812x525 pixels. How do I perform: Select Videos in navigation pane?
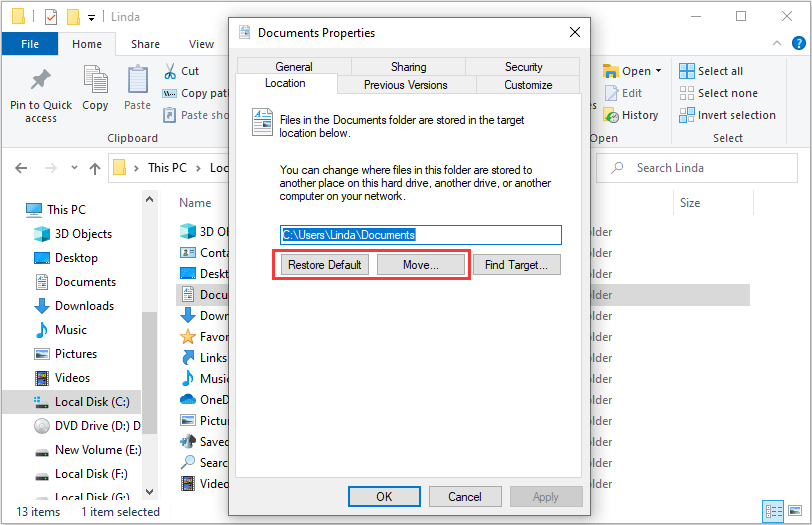point(63,378)
